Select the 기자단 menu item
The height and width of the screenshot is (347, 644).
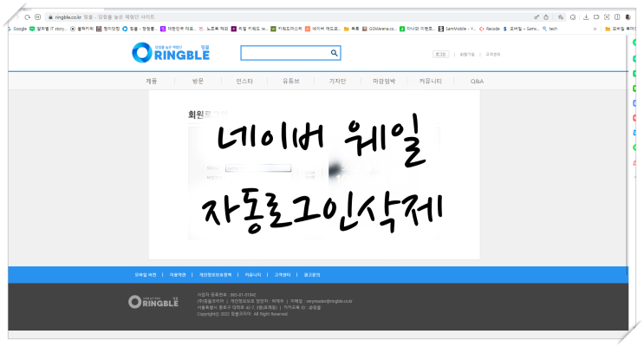pyautogui.click(x=337, y=81)
